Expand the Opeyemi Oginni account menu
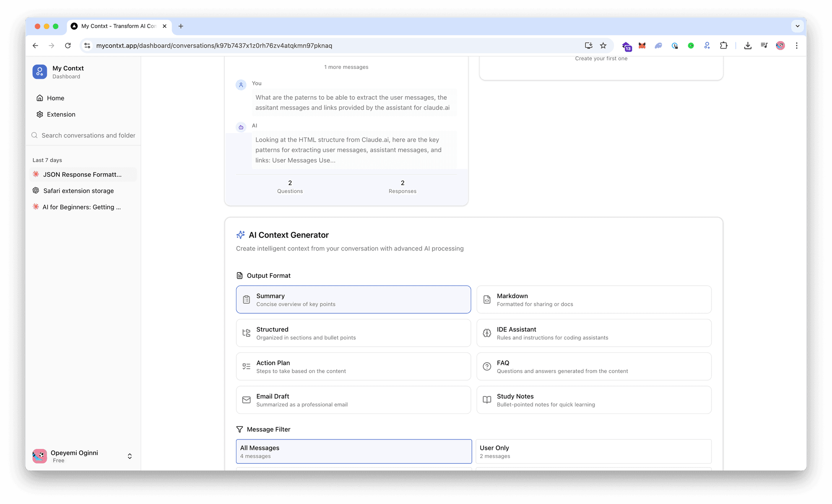Viewport: 832px width, 504px height. click(129, 456)
